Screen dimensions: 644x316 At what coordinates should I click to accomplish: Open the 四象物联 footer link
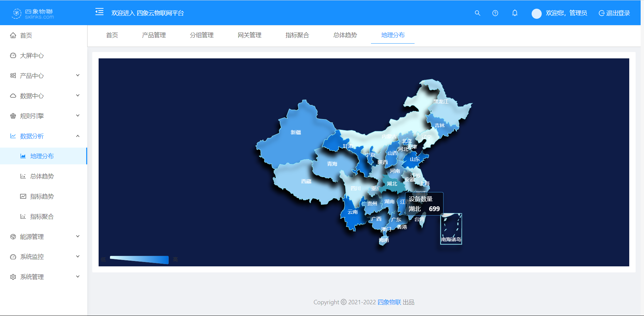point(389,302)
